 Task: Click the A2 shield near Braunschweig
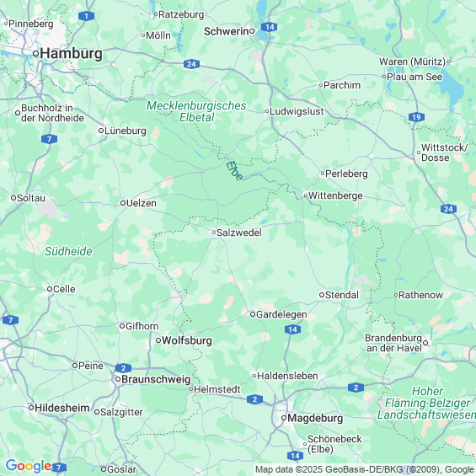pos(123,368)
